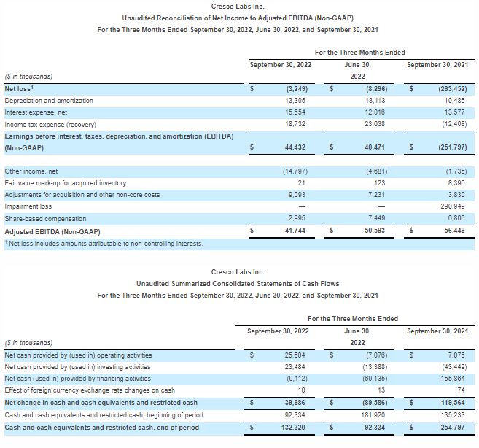Click the Impairment loss value 290,949
Screen dimensions: 479x448
pyautogui.click(x=453, y=206)
